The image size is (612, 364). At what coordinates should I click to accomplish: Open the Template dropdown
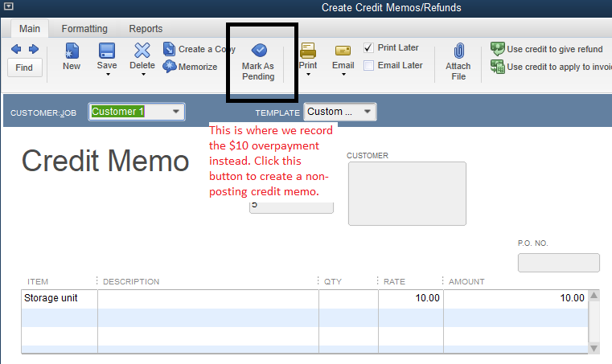pyautogui.click(x=367, y=112)
